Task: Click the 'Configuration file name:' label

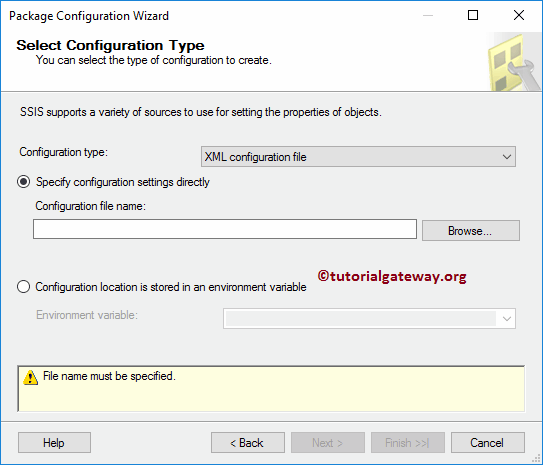Action: pos(90,206)
